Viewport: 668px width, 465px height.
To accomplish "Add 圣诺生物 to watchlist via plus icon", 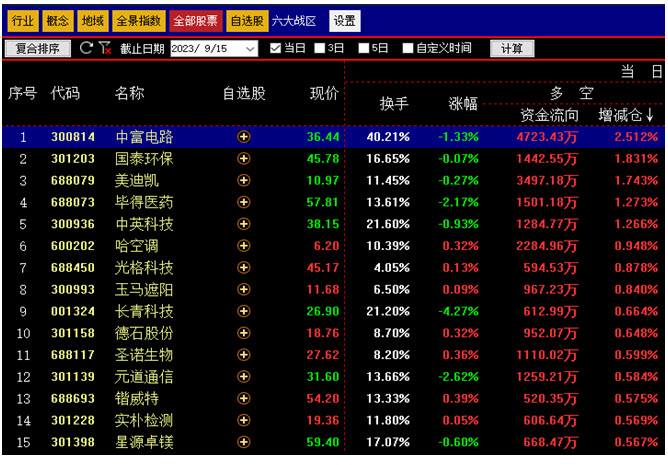I will click(244, 355).
